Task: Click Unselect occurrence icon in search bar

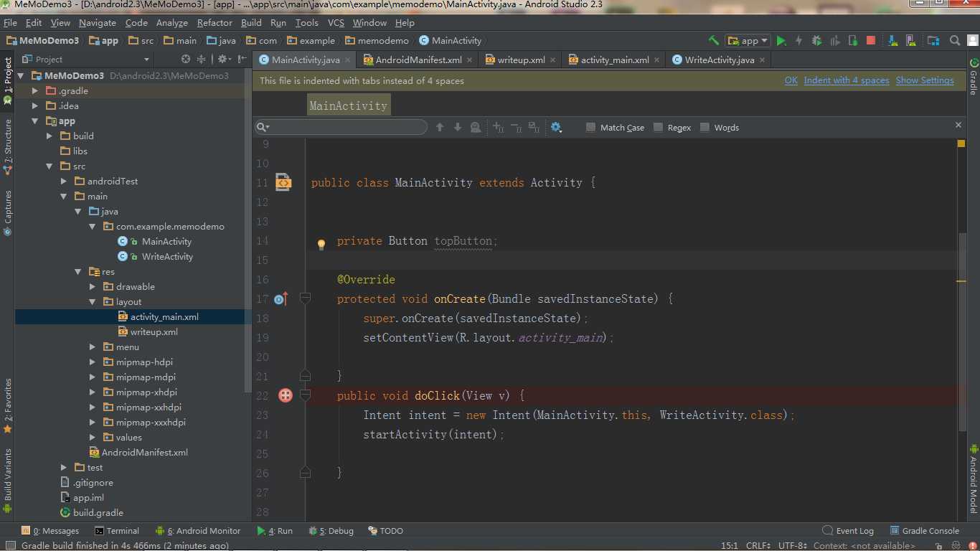Action: [516, 127]
